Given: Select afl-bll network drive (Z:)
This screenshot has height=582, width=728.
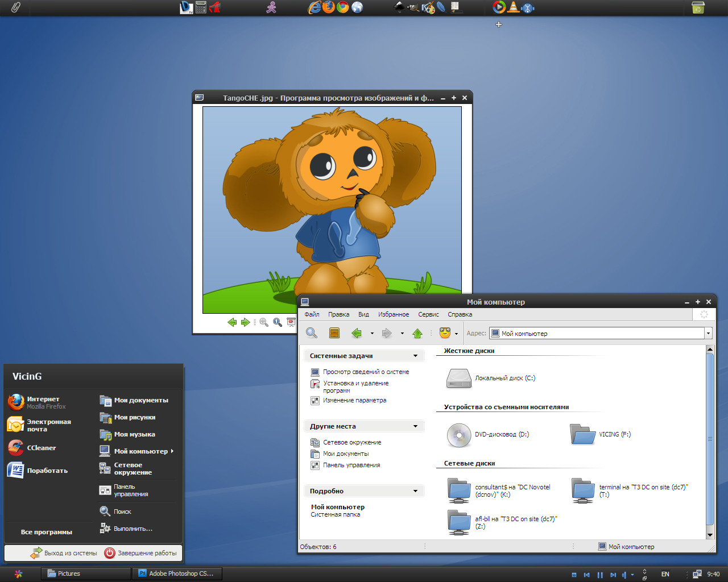Looking at the screenshot, I should (x=503, y=522).
